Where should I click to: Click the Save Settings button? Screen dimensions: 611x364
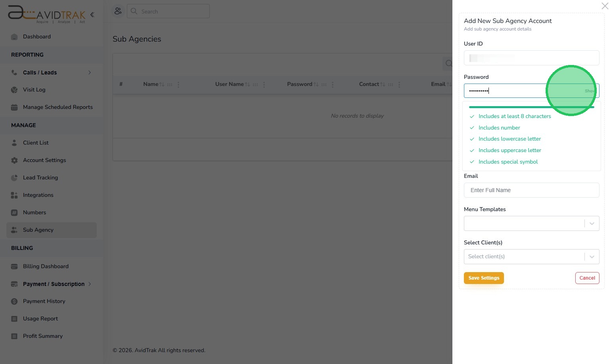tap(484, 278)
